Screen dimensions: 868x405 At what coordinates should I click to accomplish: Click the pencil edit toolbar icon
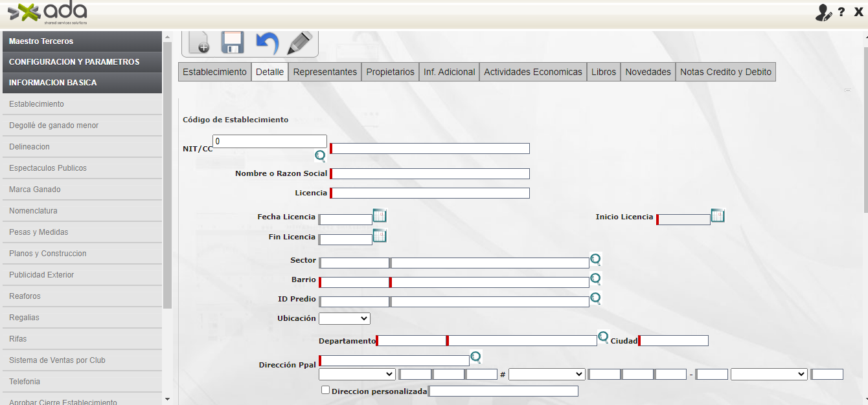click(x=300, y=43)
